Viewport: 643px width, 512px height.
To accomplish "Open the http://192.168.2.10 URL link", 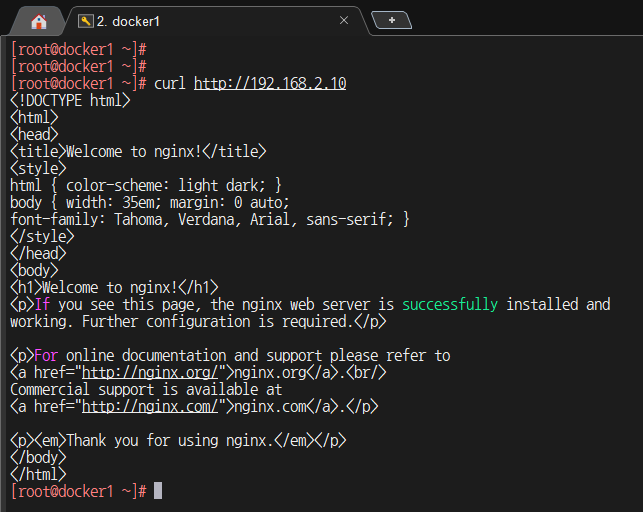I will [x=270, y=84].
